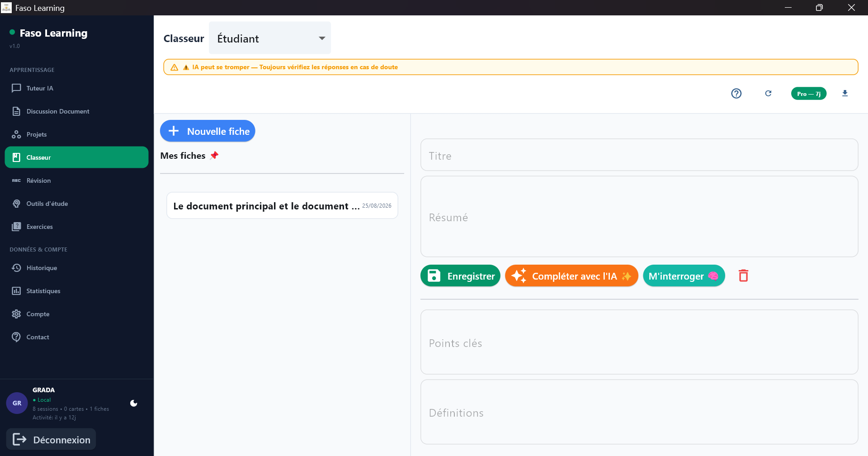Open the Tuteur IA chat section
The image size is (868, 456).
tap(76, 88)
